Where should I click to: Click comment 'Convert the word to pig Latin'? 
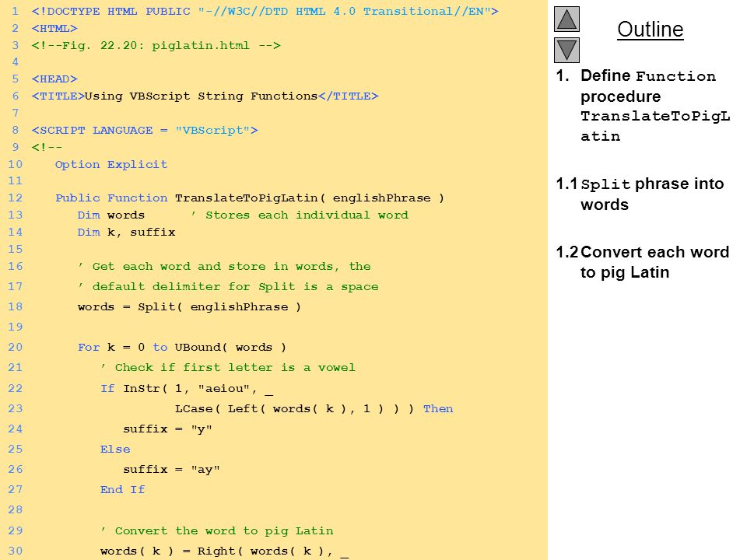pyautogui.click(x=217, y=531)
